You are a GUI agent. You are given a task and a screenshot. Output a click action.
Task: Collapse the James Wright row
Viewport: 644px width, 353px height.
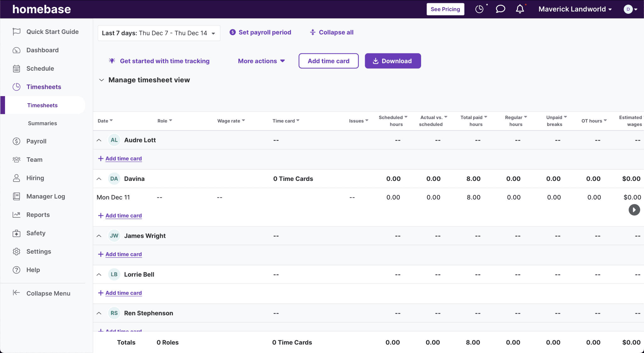click(x=99, y=236)
